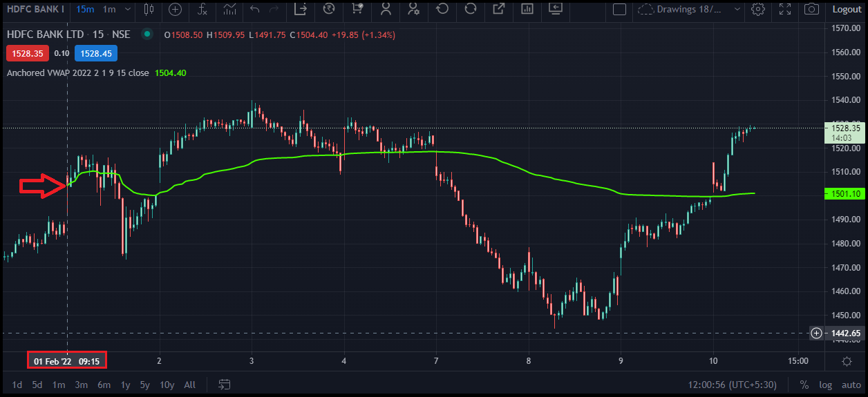Click the export arrow box icon
The width and height of the screenshot is (868, 397).
click(x=300, y=9)
